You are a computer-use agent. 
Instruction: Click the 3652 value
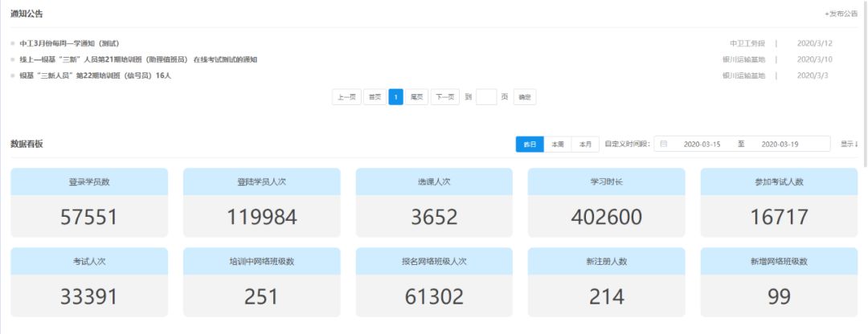click(434, 217)
